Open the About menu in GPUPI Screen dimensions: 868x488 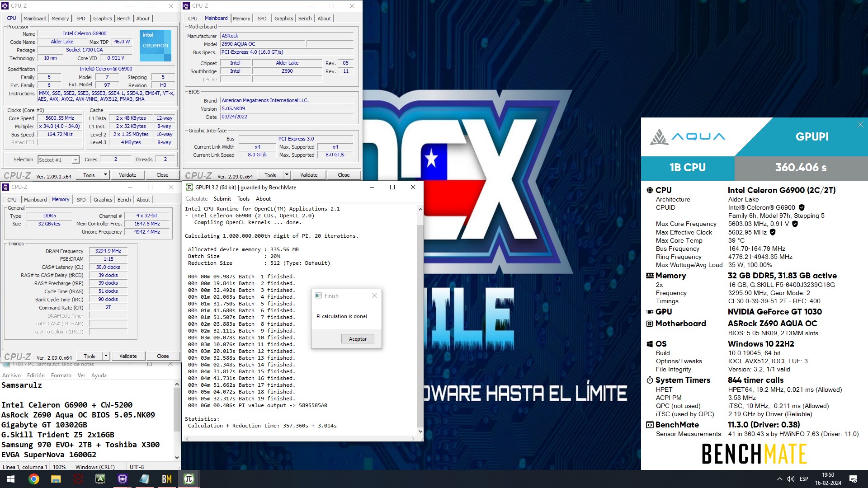(x=263, y=199)
